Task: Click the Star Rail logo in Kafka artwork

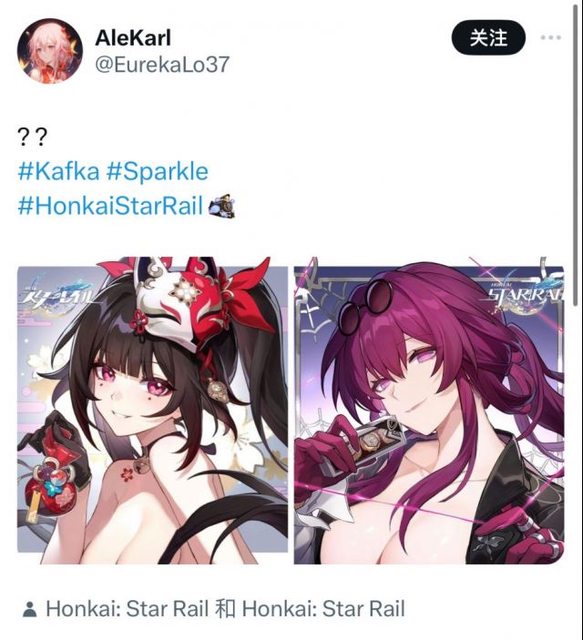Action: coord(526,295)
